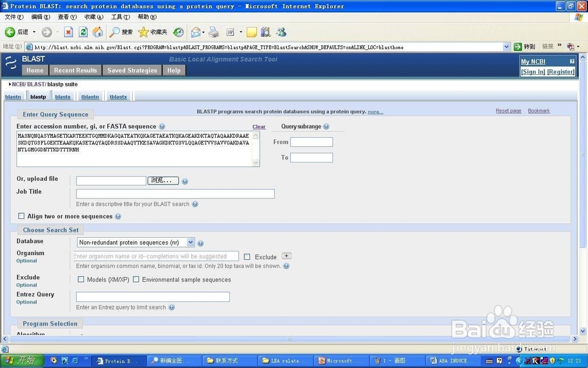Screen dimensions: 588x368
Task: Switch to the blastx tab
Action: [63, 97]
